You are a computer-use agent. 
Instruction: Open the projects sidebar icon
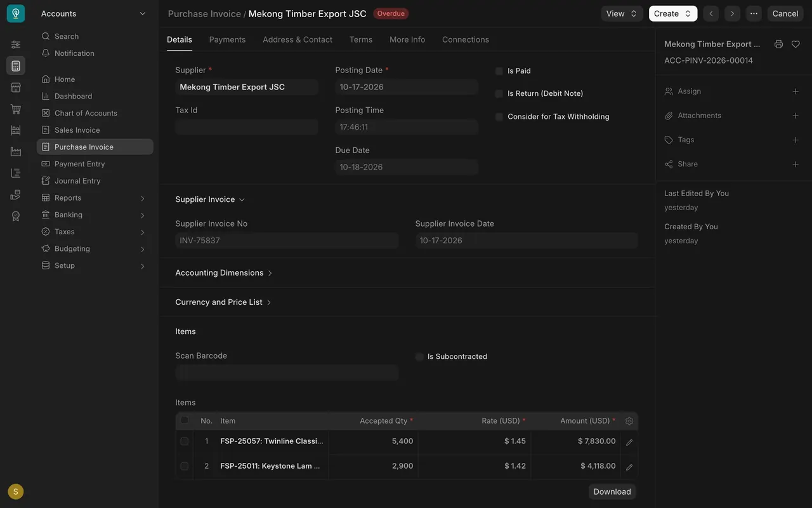[x=16, y=173]
